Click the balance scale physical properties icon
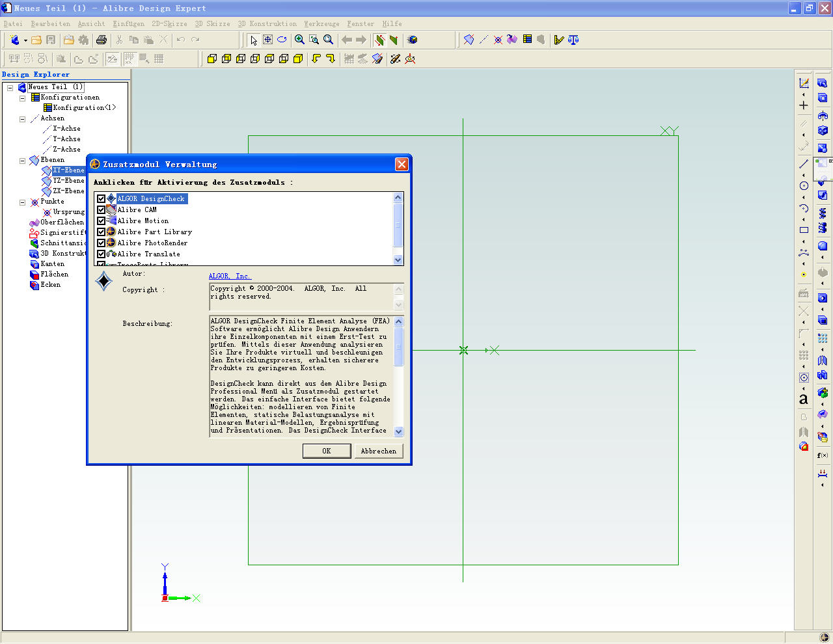The image size is (833, 644). tap(573, 40)
